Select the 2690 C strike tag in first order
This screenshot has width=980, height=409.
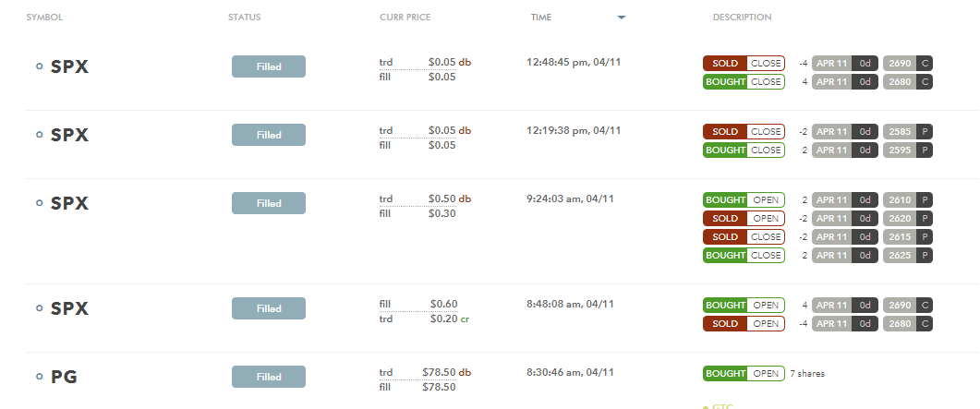pyautogui.click(x=908, y=63)
